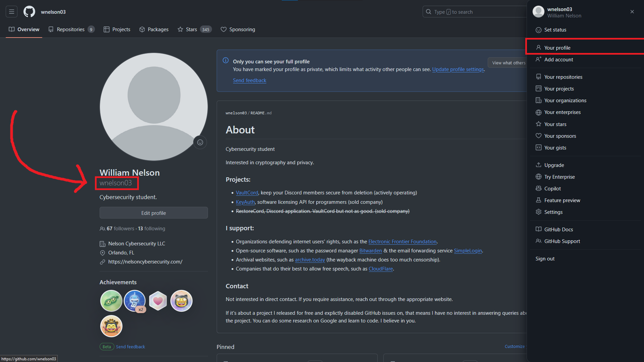The width and height of the screenshot is (644, 362).
Task: Open the CloudFlare link
Action: [381, 269]
